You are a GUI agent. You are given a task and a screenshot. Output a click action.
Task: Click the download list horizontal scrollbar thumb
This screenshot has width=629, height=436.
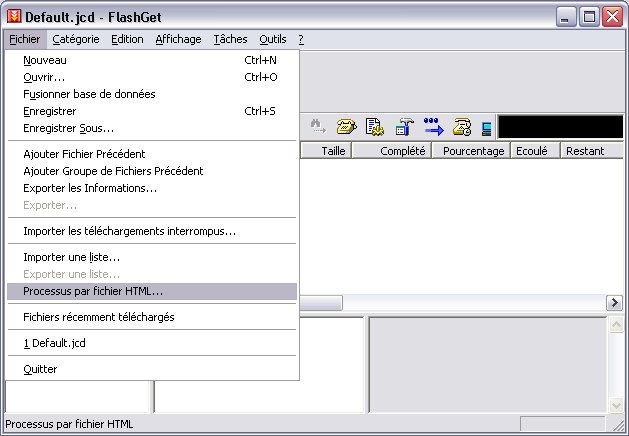[321, 303]
